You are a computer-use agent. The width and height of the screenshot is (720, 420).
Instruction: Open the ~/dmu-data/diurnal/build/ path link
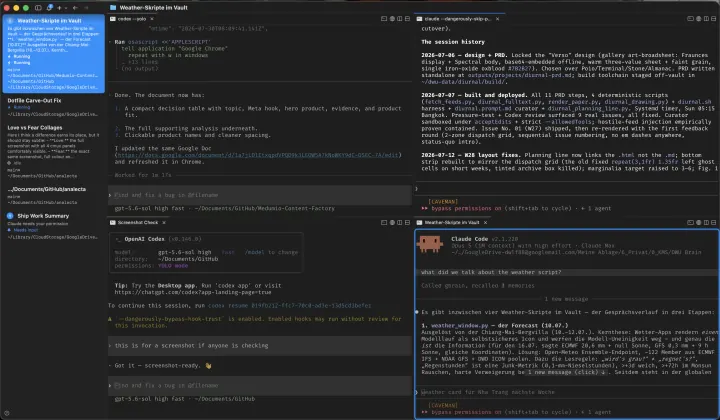point(464,82)
